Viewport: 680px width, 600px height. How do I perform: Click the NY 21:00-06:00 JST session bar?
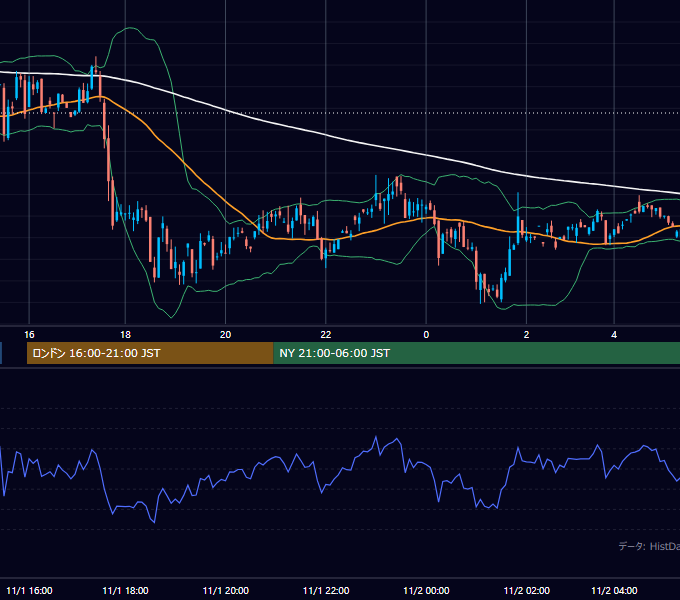477,353
